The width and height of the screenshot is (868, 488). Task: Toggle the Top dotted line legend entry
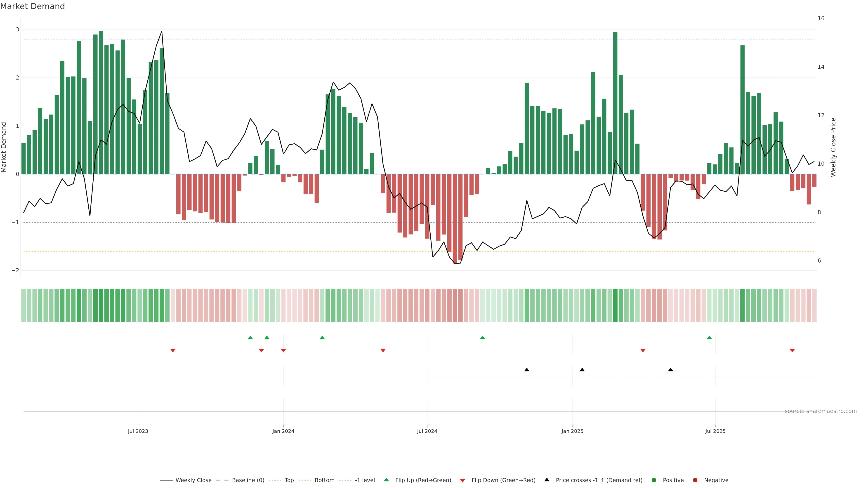(x=289, y=480)
